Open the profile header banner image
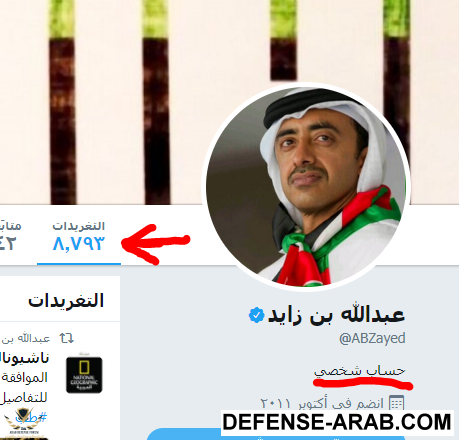 [229, 102]
